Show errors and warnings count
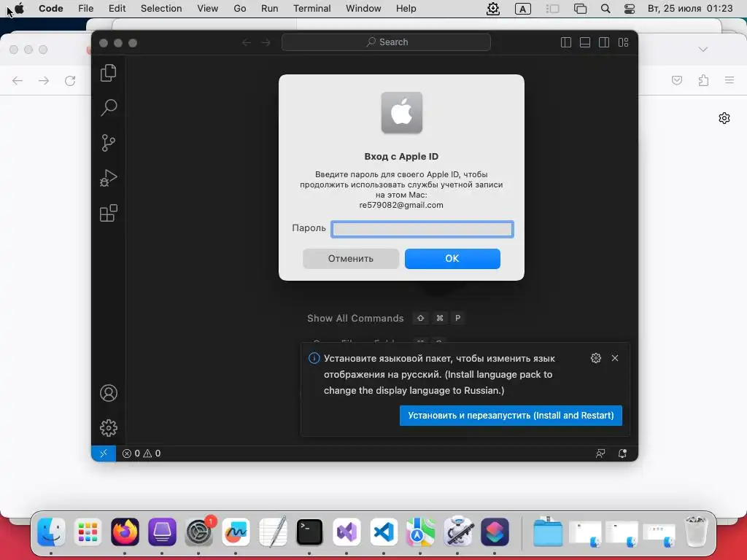 pyautogui.click(x=142, y=454)
